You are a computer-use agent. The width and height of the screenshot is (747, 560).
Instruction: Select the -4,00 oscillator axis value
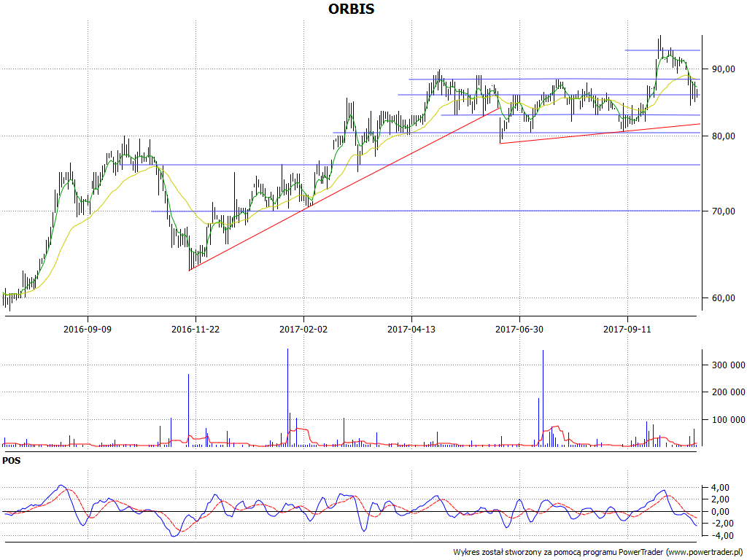tap(724, 536)
